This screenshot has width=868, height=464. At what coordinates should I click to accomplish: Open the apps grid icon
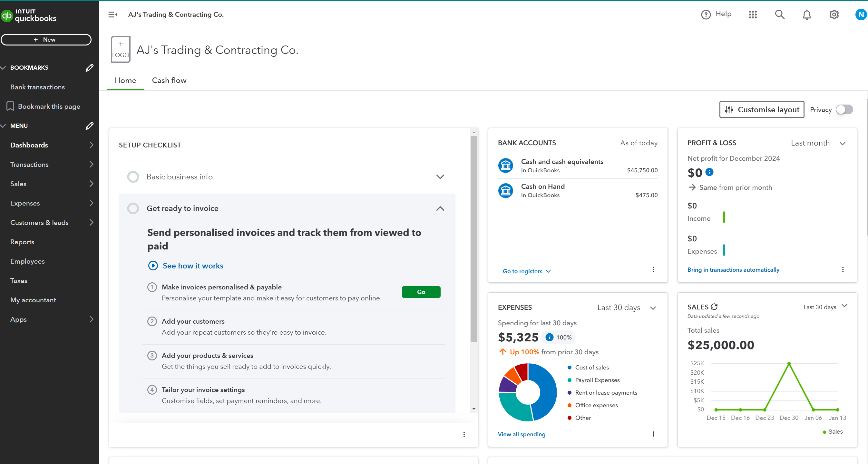coord(753,15)
